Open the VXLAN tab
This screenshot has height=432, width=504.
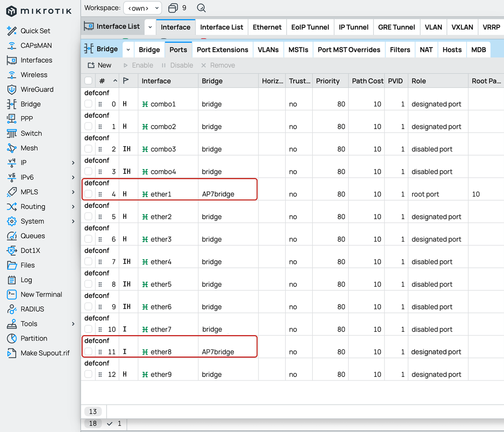(x=462, y=27)
